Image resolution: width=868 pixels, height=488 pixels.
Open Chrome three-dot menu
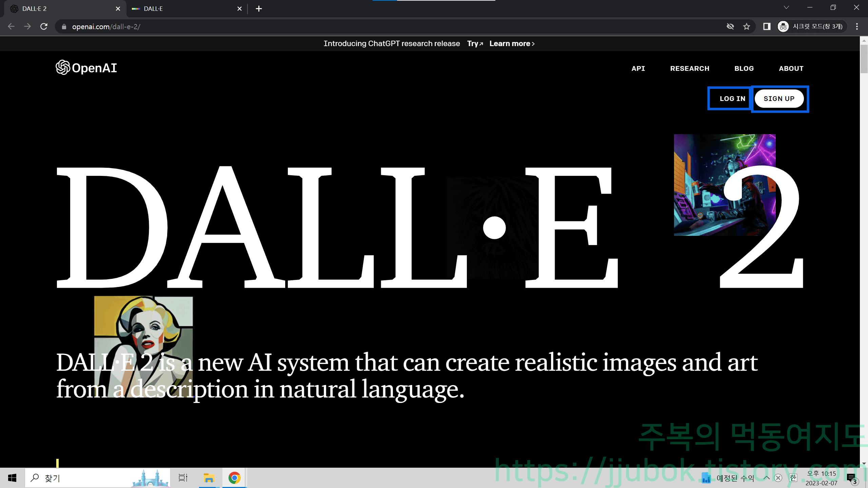857,26
